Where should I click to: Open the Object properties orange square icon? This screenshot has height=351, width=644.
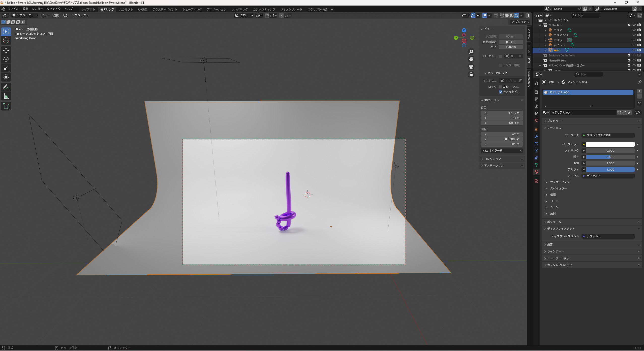pyautogui.click(x=536, y=130)
